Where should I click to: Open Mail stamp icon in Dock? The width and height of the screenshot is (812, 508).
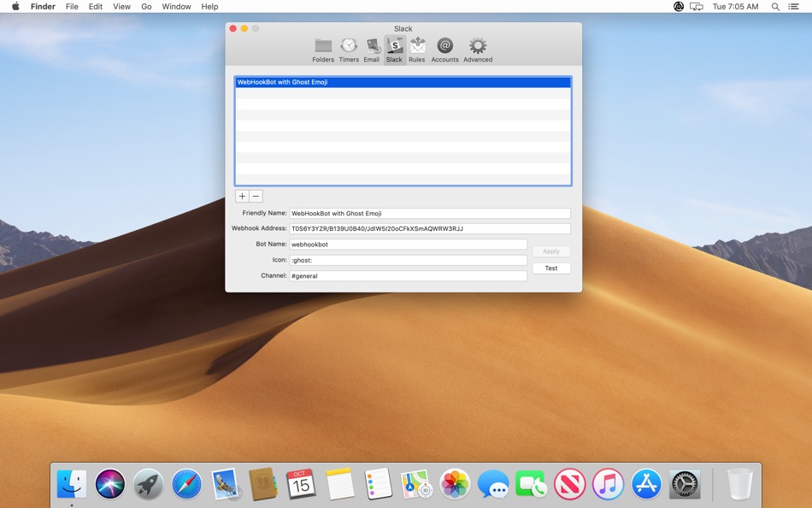(x=225, y=484)
